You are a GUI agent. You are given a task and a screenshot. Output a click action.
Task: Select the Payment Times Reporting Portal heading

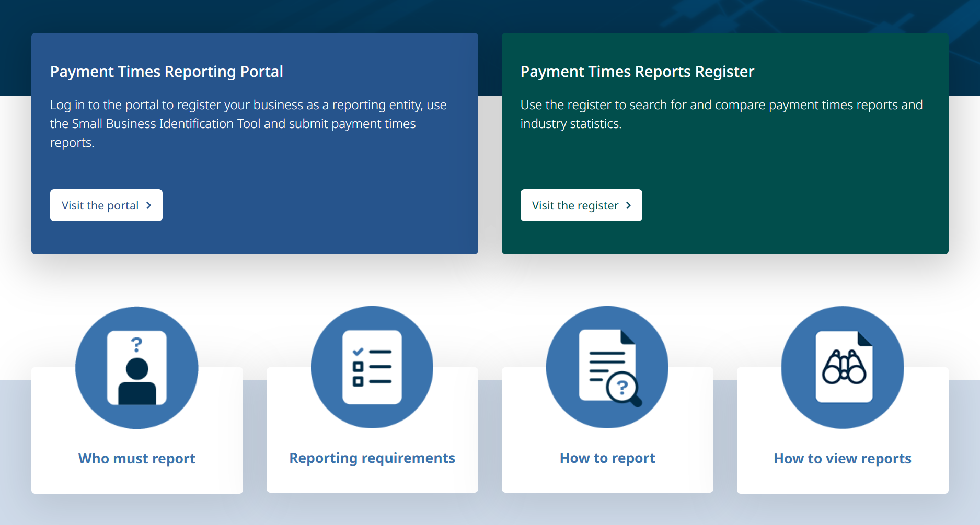(x=166, y=72)
